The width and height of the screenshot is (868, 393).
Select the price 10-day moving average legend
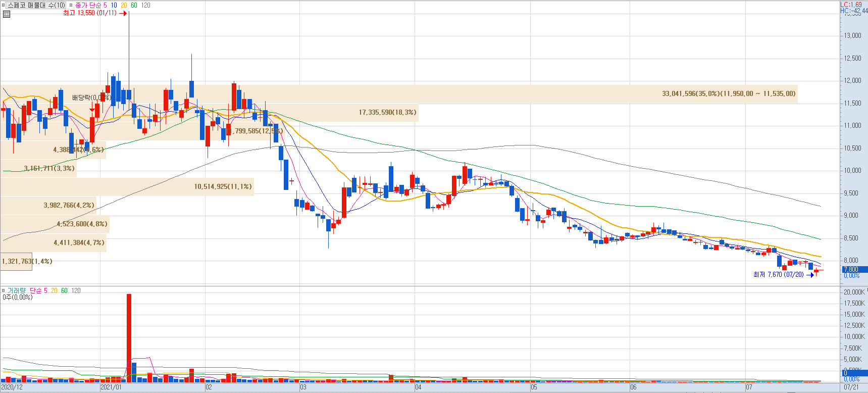tap(114, 5)
